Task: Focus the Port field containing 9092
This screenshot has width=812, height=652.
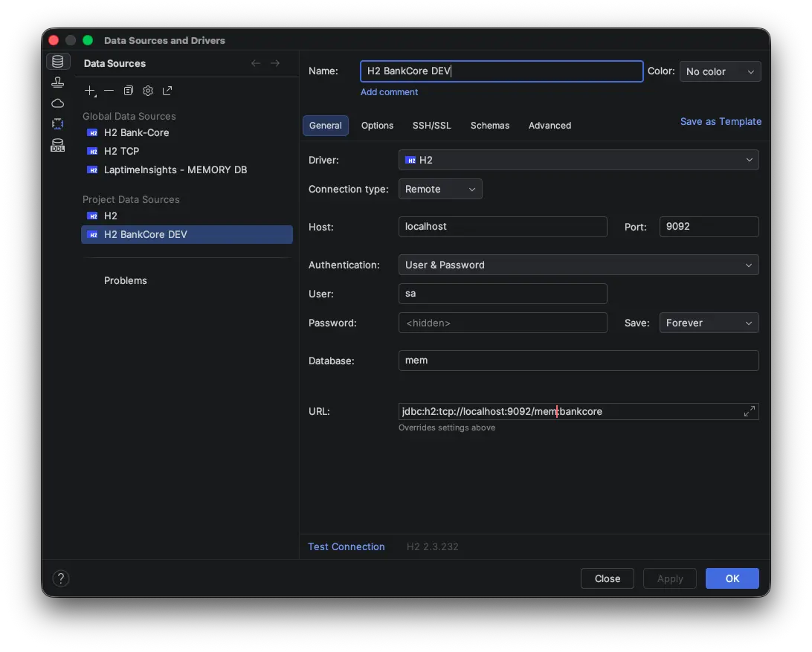Action: pos(709,226)
